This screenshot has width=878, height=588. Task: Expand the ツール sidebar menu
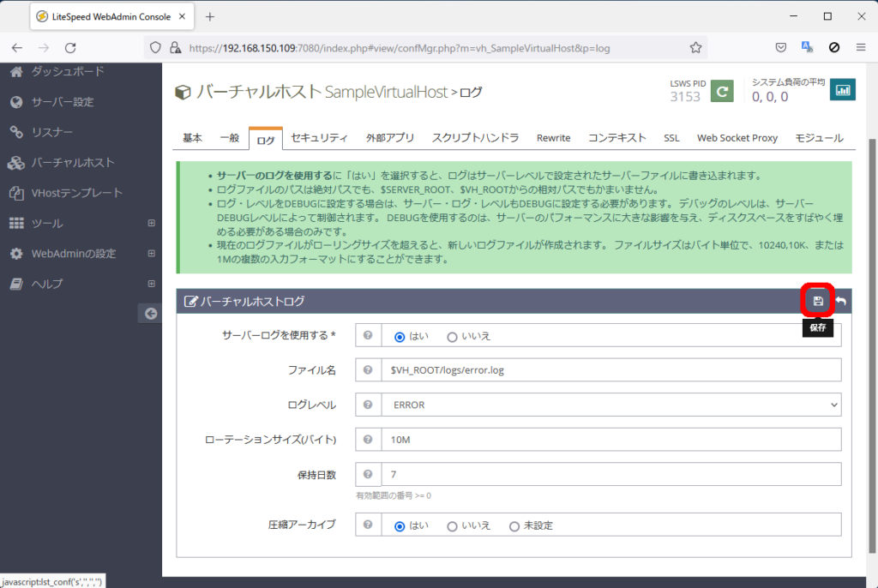point(151,224)
